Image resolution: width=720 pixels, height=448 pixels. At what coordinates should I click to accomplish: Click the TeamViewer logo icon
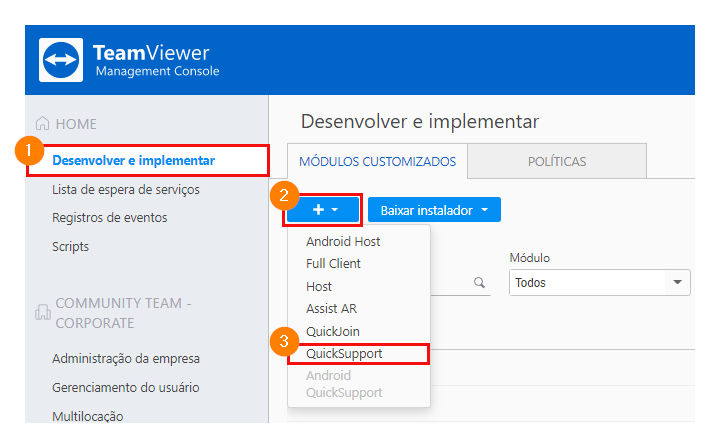[x=61, y=60]
